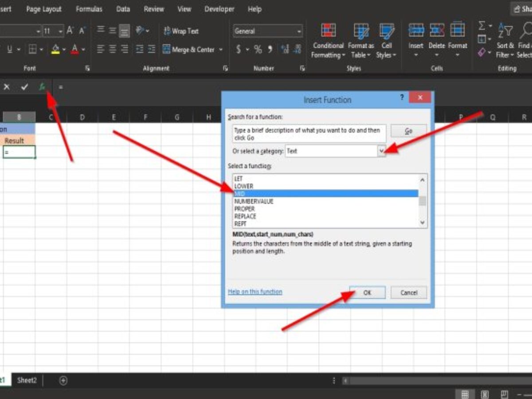Open Help on this function link

pos(255,292)
